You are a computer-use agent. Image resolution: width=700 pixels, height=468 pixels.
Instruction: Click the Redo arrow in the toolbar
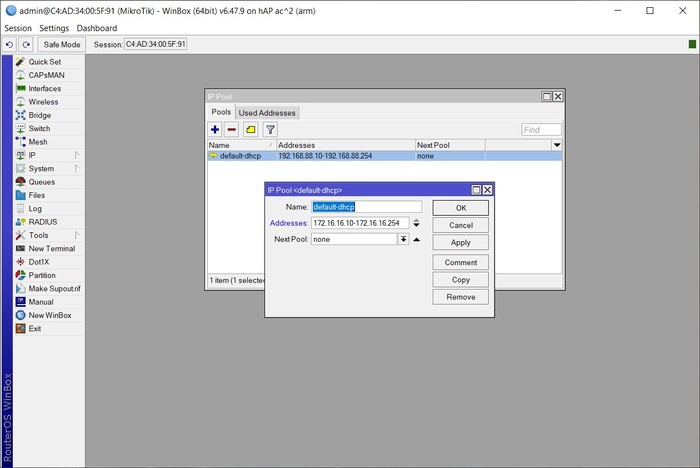pos(26,45)
